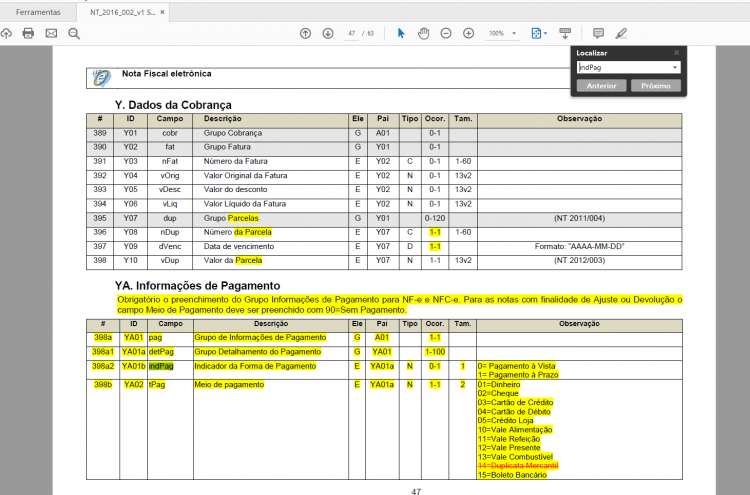750x495 pixels.
Task: Click the '15=Boleto Bancário' line
Action: (512, 475)
